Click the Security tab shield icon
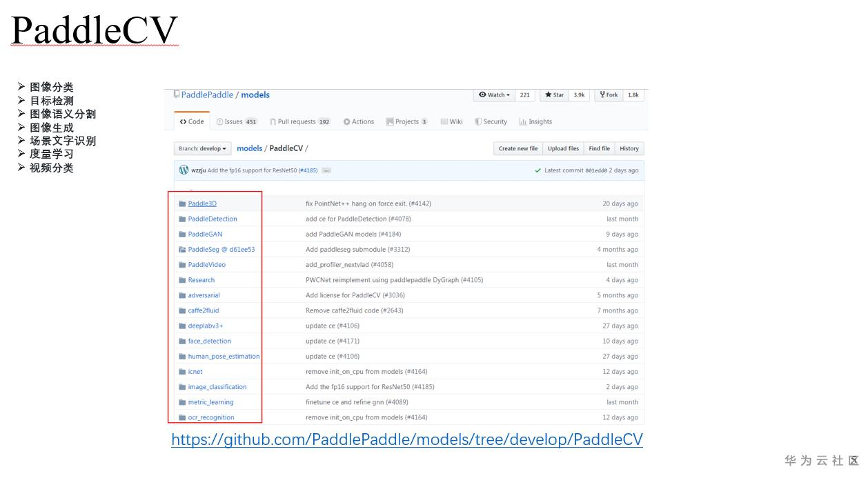This screenshot has width=868, height=478. [477, 122]
